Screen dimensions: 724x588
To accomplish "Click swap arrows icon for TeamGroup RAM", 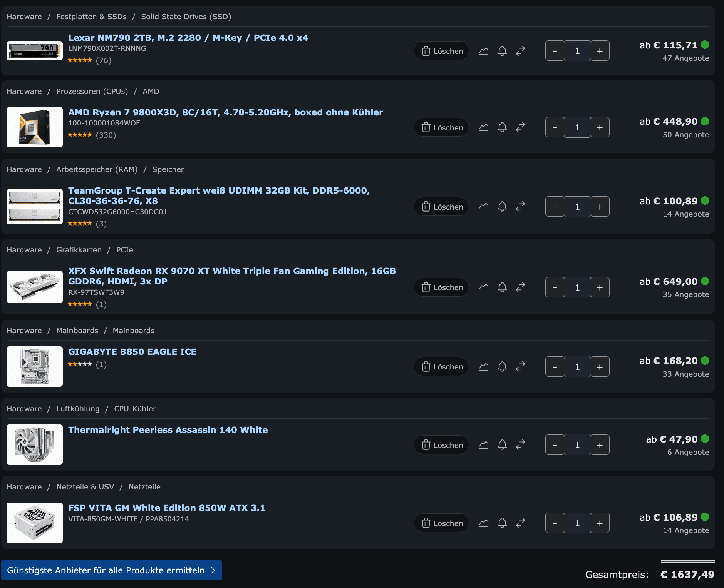I will 520,207.
